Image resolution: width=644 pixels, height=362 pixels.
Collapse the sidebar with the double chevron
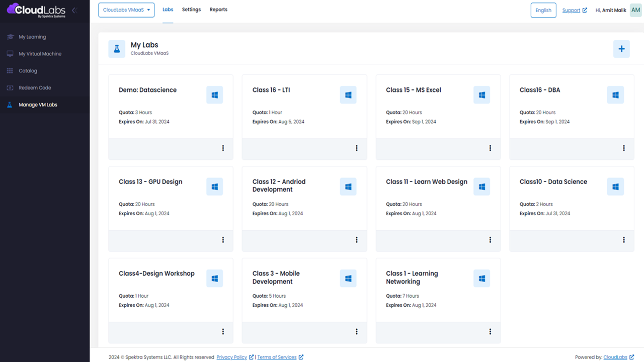[x=74, y=10]
